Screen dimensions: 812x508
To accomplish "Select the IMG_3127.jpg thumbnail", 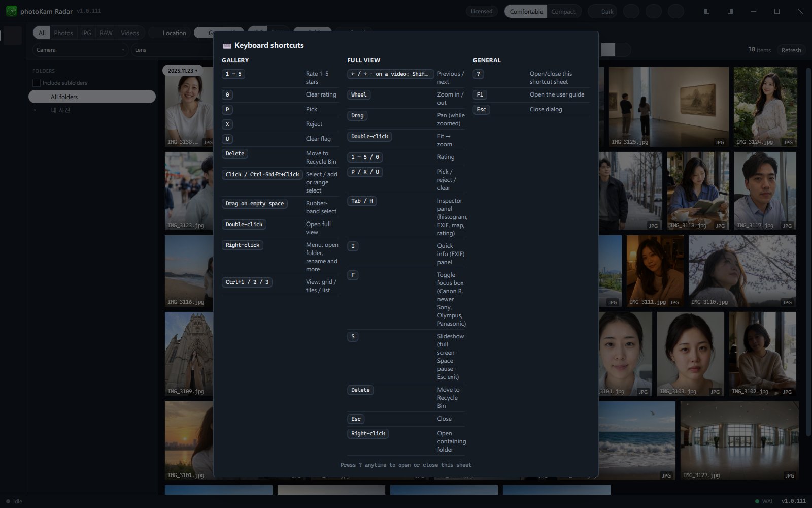I will pos(739,440).
